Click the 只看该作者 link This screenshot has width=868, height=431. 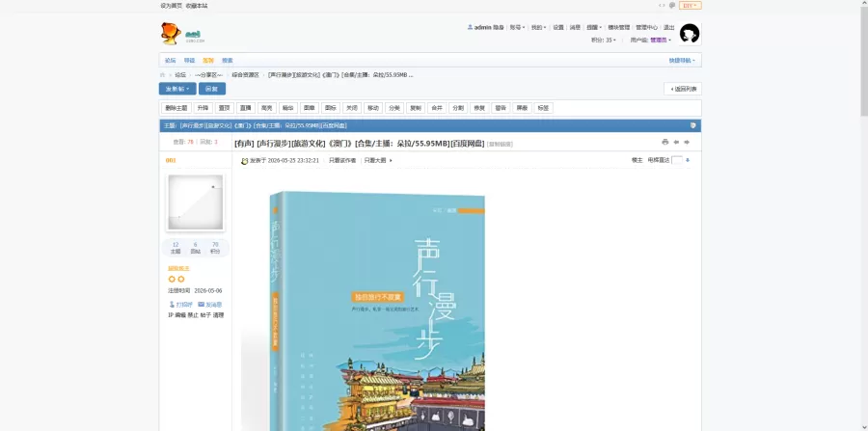click(x=342, y=160)
